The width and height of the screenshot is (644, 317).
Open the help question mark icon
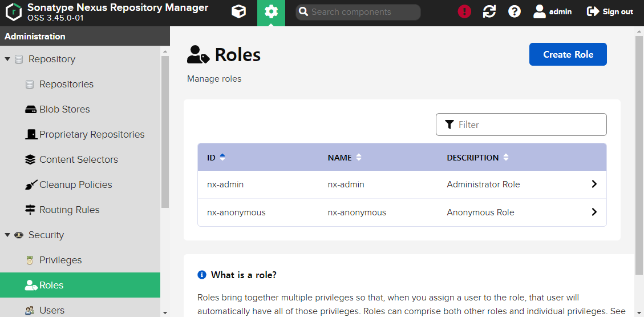(514, 11)
